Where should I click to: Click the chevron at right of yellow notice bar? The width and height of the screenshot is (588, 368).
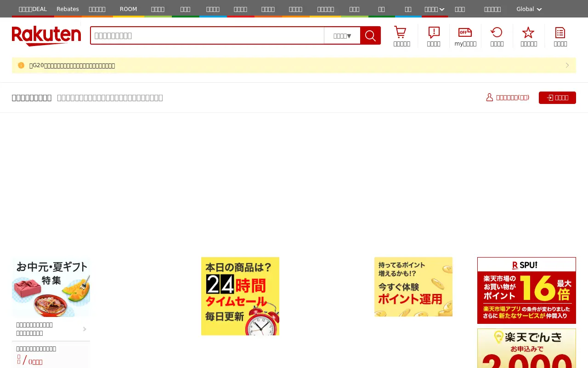[x=567, y=65]
